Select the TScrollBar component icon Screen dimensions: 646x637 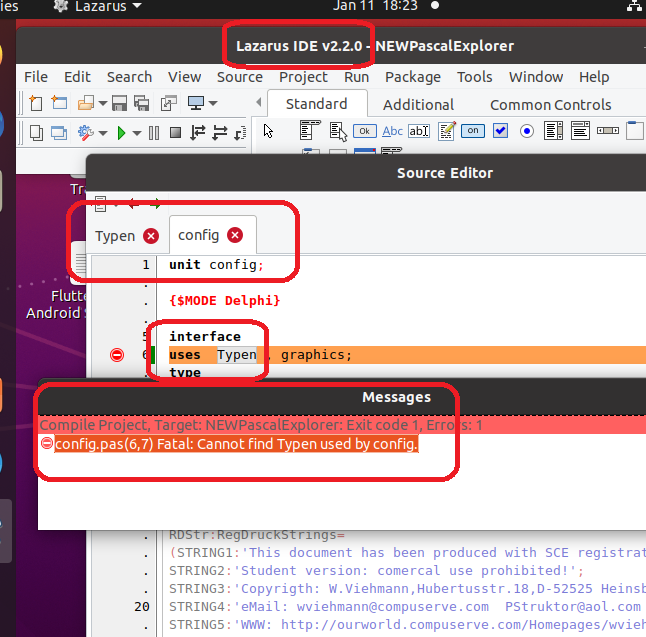[608, 131]
